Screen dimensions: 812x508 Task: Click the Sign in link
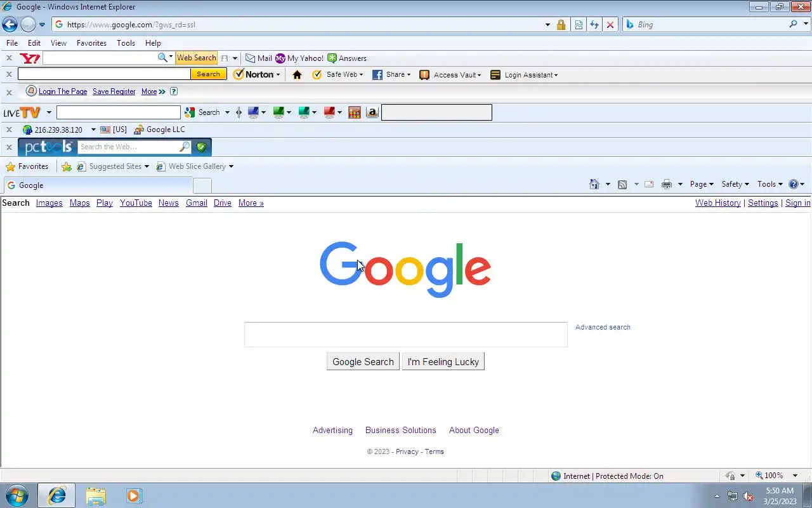point(797,203)
